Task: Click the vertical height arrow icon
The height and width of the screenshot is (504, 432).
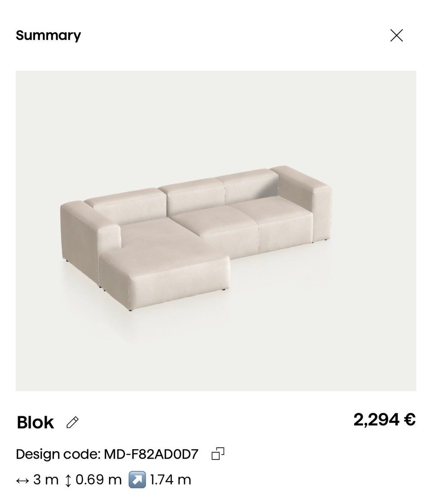Action: coord(68,481)
